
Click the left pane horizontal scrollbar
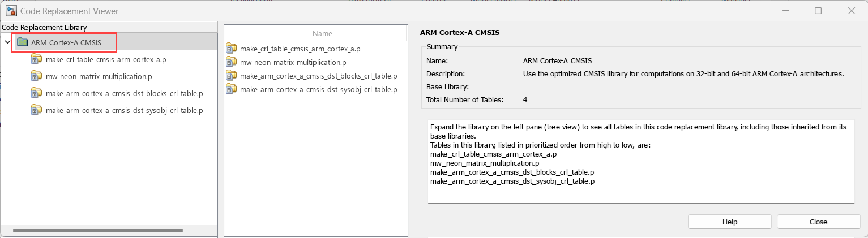(97, 231)
